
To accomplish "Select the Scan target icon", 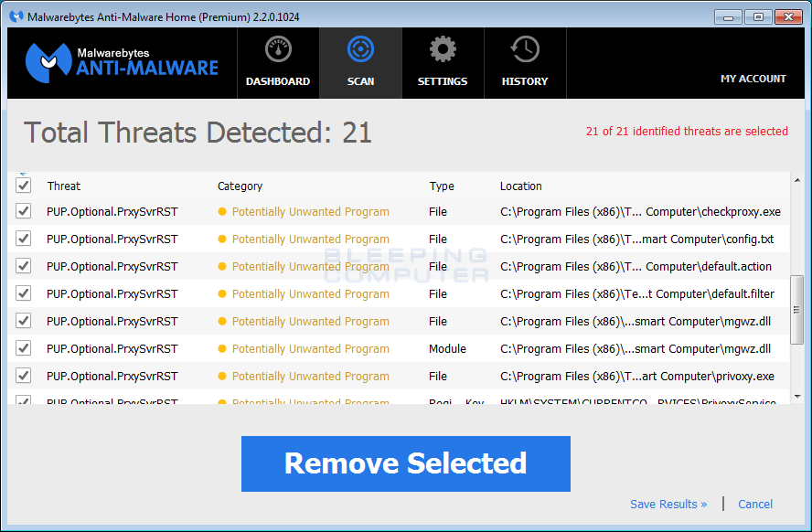I will coord(360,49).
